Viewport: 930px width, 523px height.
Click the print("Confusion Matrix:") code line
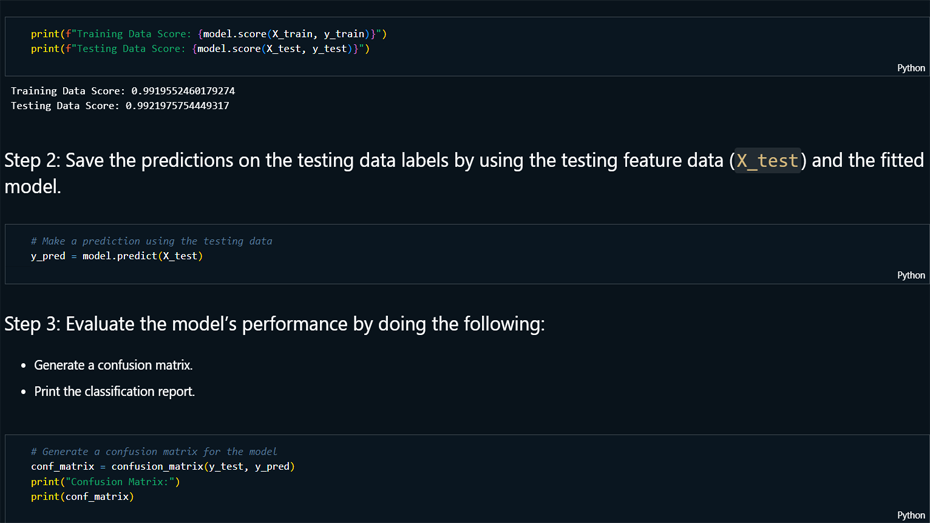click(x=105, y=481)
